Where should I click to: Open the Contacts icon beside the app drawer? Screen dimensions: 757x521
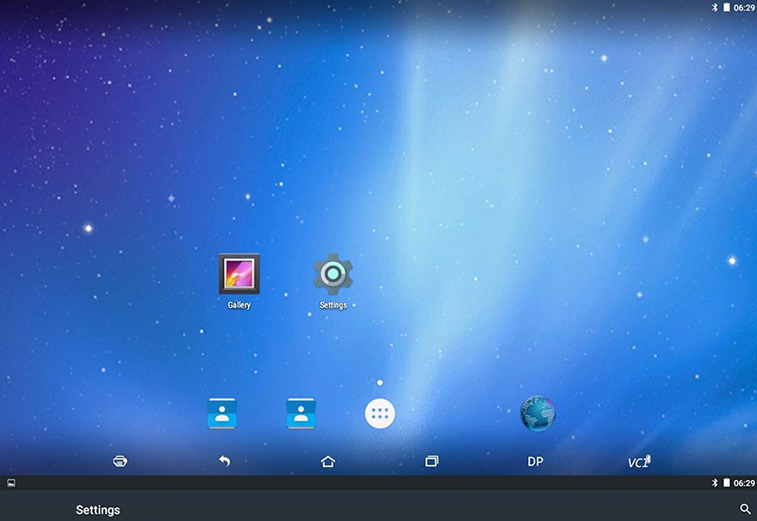(301, 413)
